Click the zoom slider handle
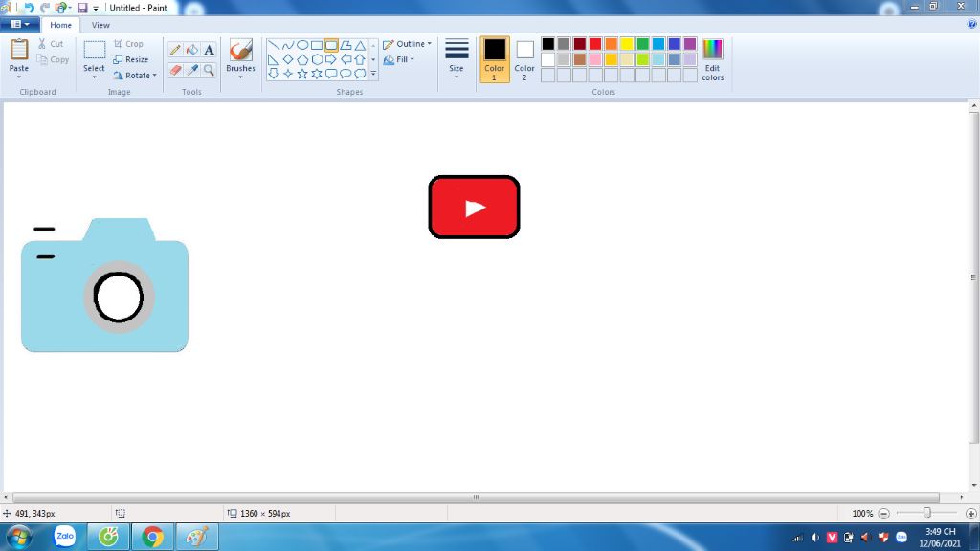This screenshot has height=551, width=980. coord(927,514)
